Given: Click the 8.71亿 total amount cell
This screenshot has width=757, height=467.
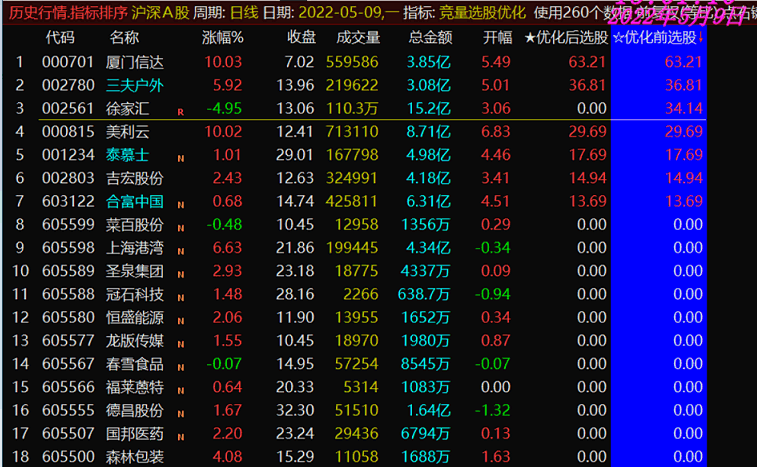Looking at the screenshot, I should (429, 131).
